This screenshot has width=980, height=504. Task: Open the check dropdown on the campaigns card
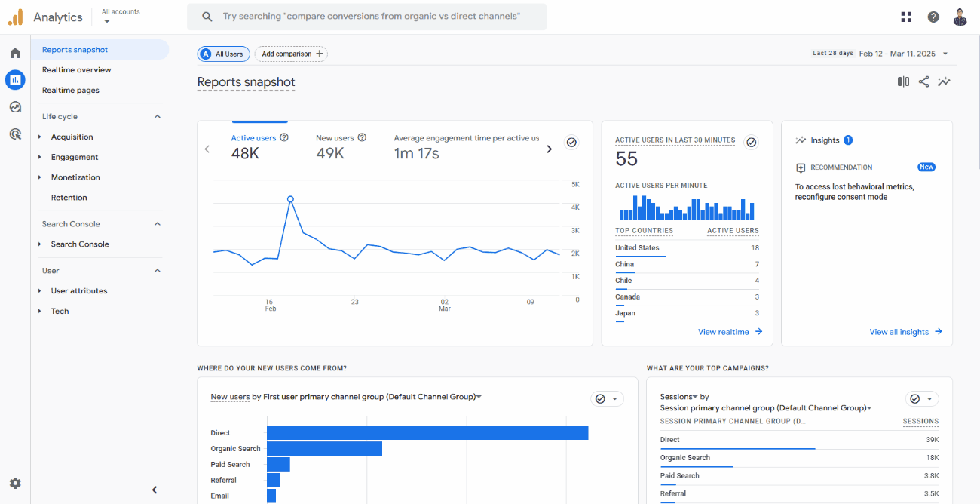tap(921, 398)
